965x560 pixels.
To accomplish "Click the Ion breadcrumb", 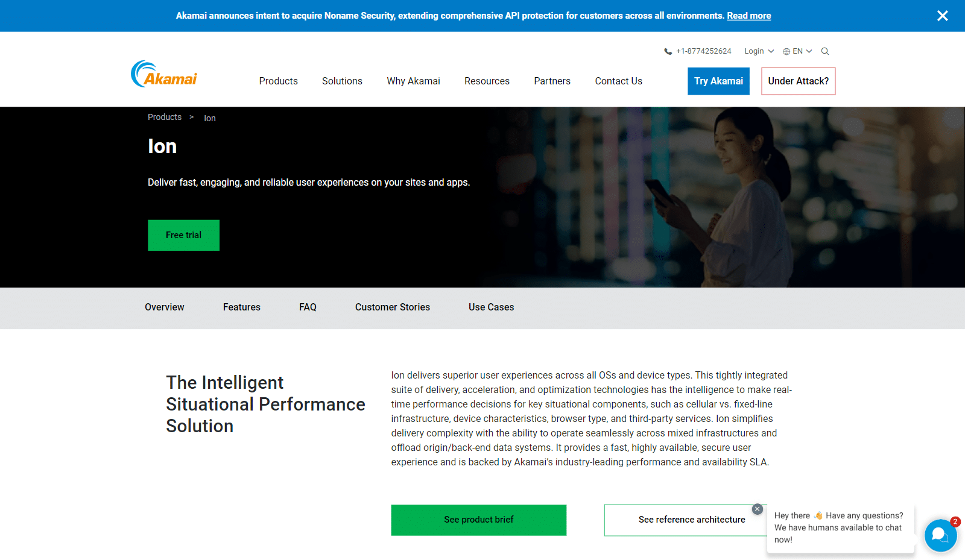I will pyautogui.click(x=209, y=118).
